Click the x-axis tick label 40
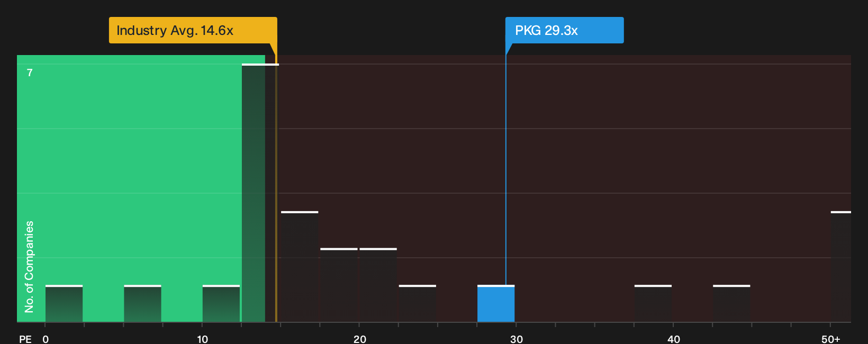 pyautogui.click(x=674, y=339)
